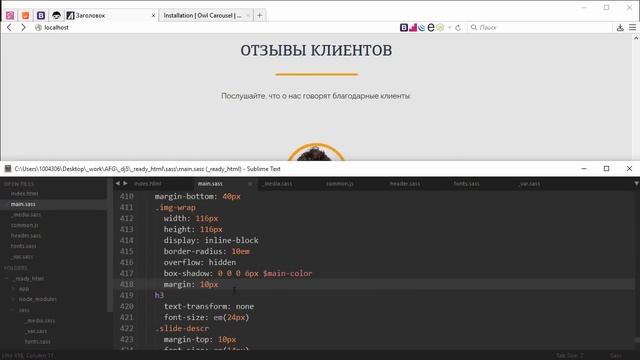The image size is (640, 360).
Task: Open the browser hamburger menu
Action: (x=633, y=27)
